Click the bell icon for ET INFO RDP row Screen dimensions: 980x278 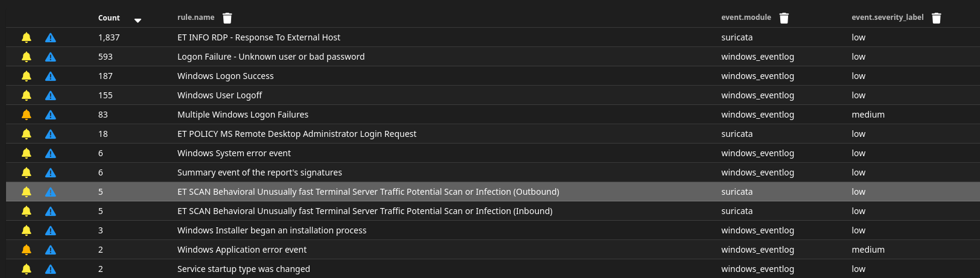pos(27,37)
